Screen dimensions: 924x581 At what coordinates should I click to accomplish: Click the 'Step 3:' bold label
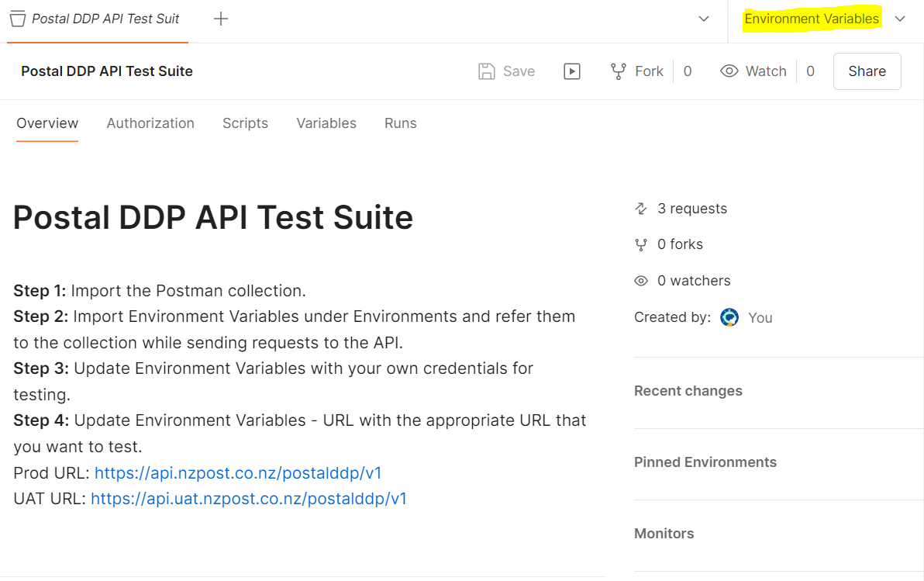40,368
